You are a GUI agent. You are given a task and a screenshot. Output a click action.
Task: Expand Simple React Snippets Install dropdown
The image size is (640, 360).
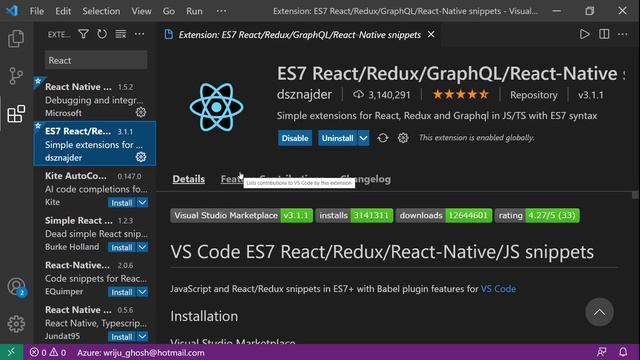(x=142, y=247)
